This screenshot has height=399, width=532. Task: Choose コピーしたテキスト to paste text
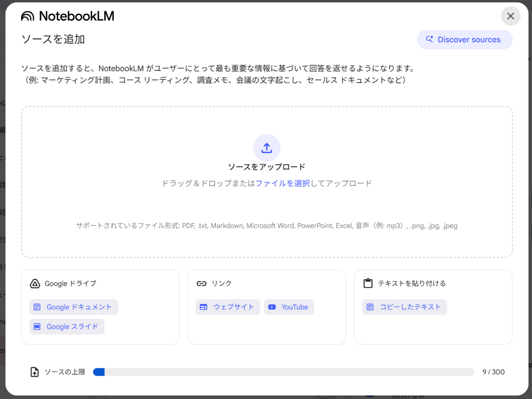pos(404,307)
